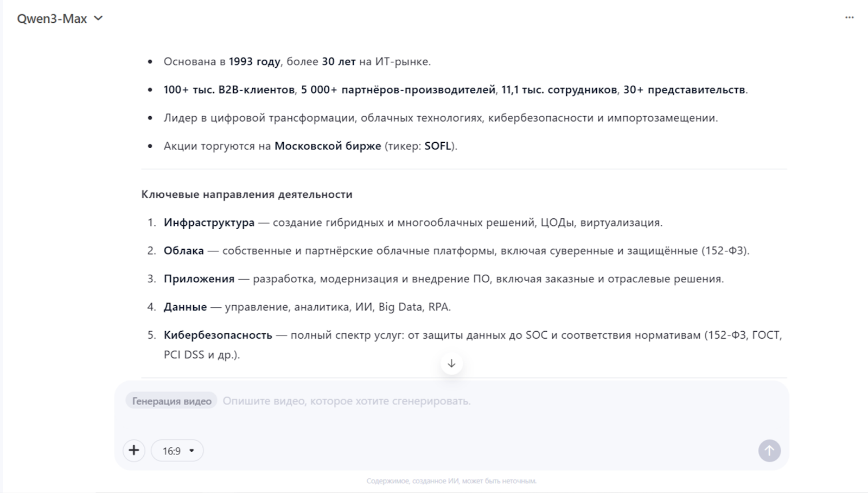Viewport: 868px width, 493px height.
Task: Click the bold "Инфраструктура" list item
Action: tap(209, 223)
